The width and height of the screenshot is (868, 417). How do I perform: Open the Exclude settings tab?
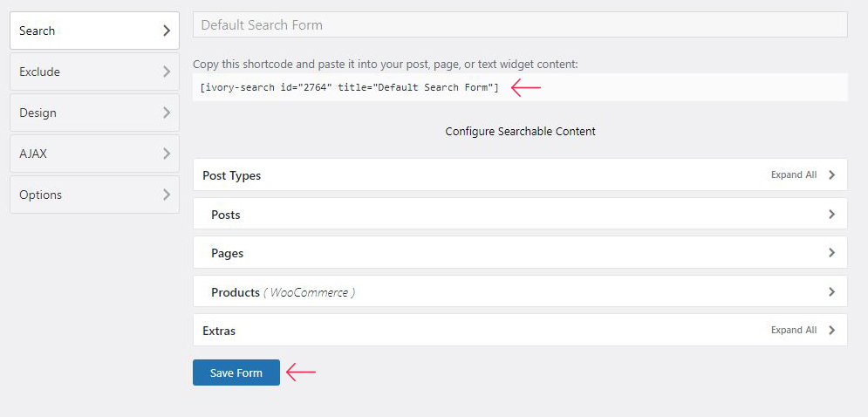point(95,72)
